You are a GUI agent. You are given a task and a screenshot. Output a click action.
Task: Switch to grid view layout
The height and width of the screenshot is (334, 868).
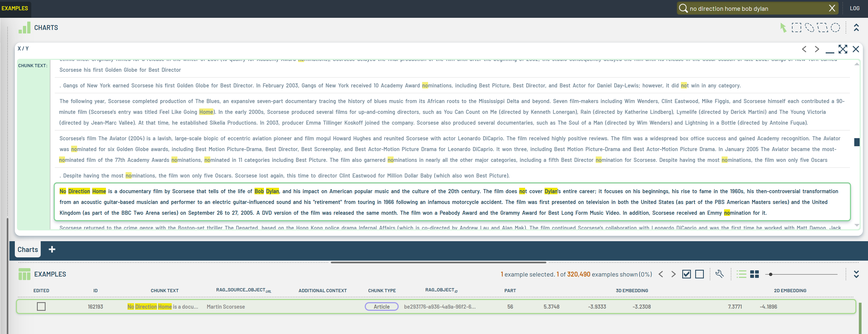pyautogui.click(x=755, y=274)
